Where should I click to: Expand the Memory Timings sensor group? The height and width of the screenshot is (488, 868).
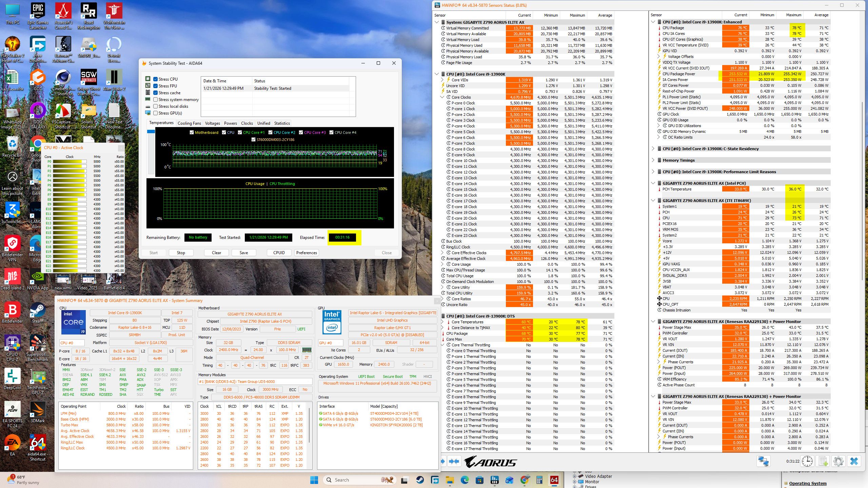(653, 160)
